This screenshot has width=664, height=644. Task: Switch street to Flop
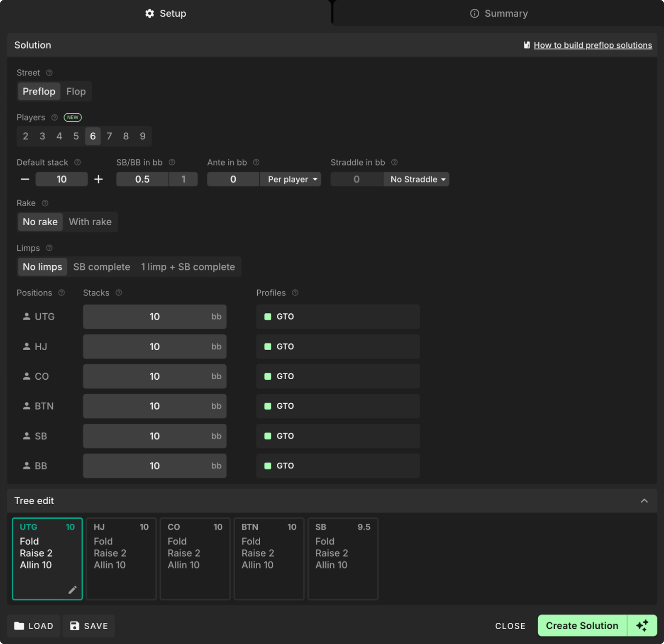[76, 92]
